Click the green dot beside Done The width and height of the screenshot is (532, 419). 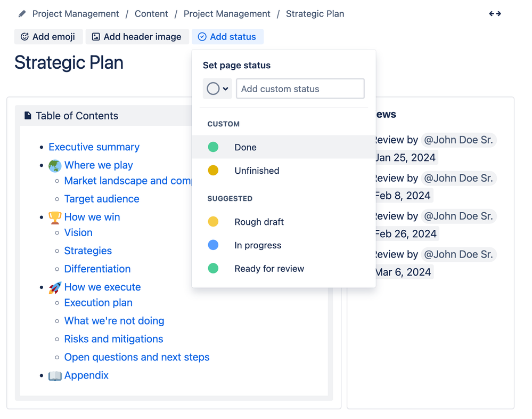[213, 147]
